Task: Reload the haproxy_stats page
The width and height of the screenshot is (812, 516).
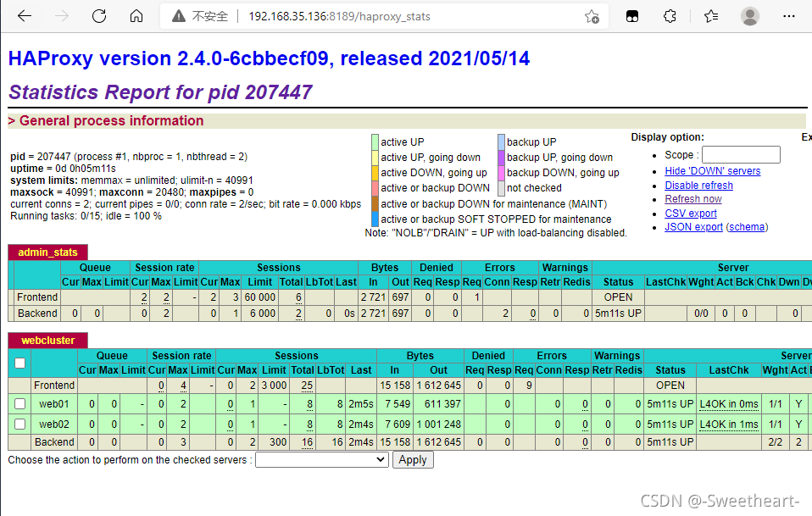Action: pos(99,16)
